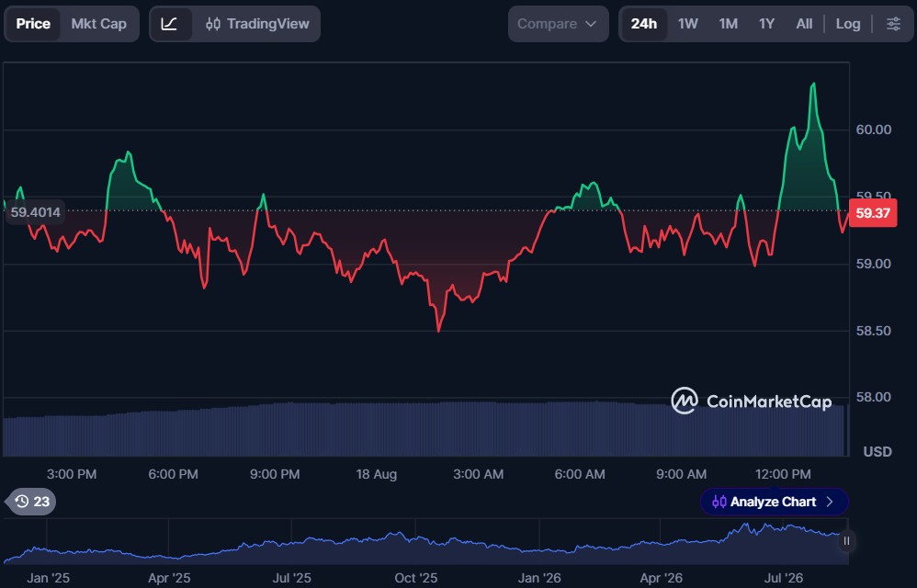Click the clock history icon beside 23
Image resolution: width=917 pixels, height=588 pixels.
(x=22, y=502)
